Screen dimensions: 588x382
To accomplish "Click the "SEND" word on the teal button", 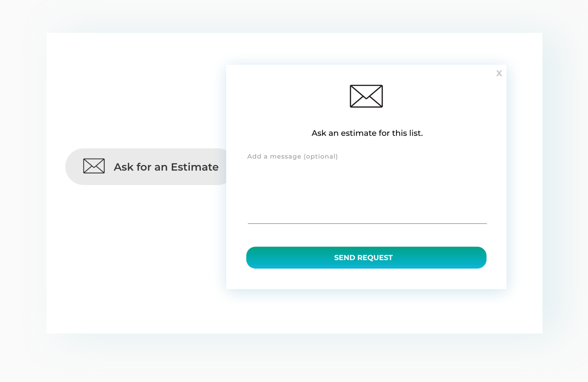I will pyautogui.click(x=345, y=258).
